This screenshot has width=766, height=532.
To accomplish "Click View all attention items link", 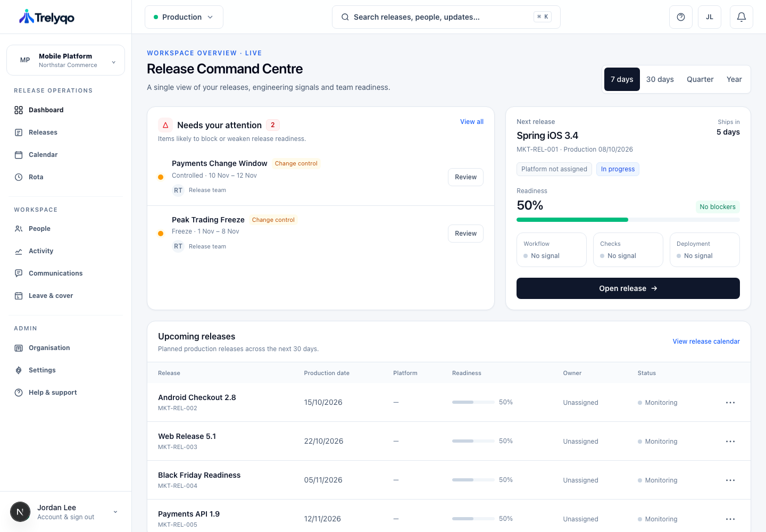I will [x=472, y=122].
